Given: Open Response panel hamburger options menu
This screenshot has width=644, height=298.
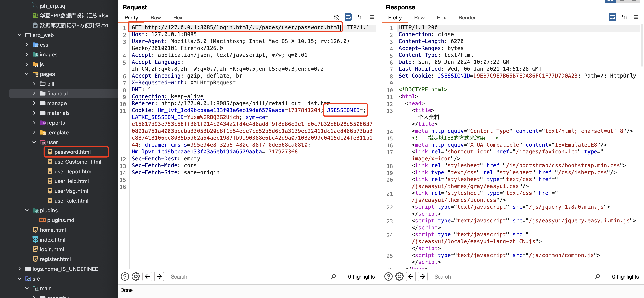Looking at the screenshot, I should coord(636,17).
